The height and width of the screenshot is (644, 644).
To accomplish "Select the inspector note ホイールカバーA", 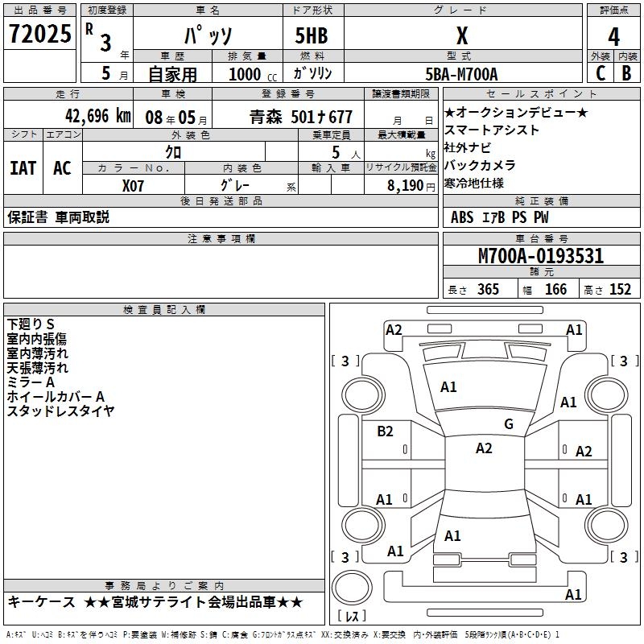I will 56,396.
